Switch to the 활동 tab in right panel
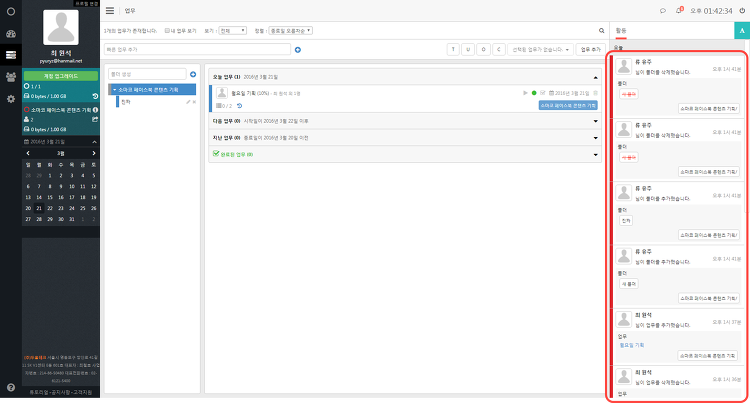 coord(621,31)
